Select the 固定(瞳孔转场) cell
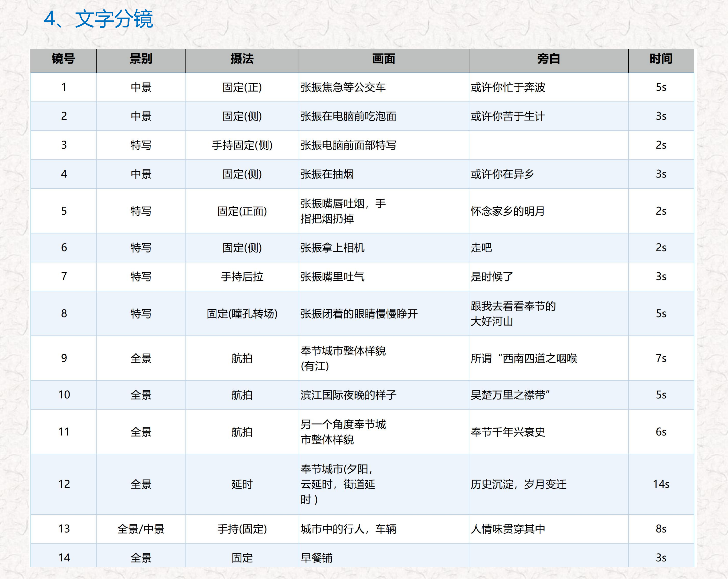 (242, 314)
